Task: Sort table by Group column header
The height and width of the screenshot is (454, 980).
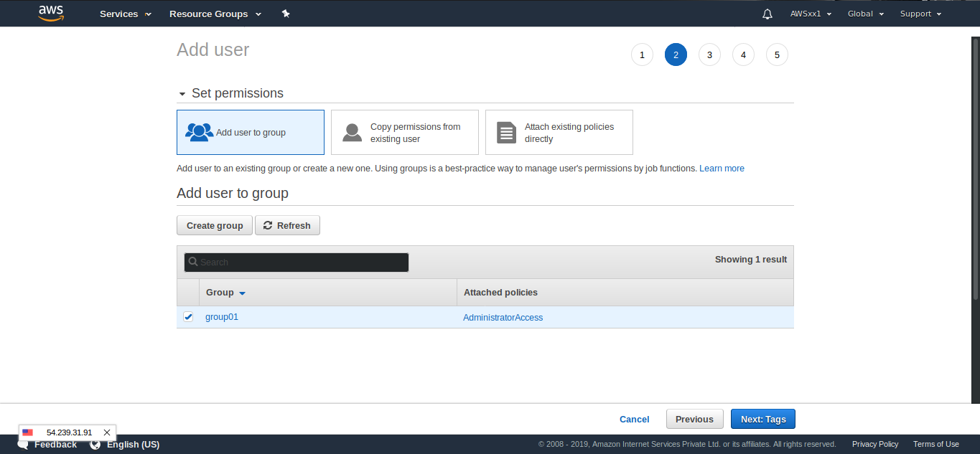Action: click(225, 293)
